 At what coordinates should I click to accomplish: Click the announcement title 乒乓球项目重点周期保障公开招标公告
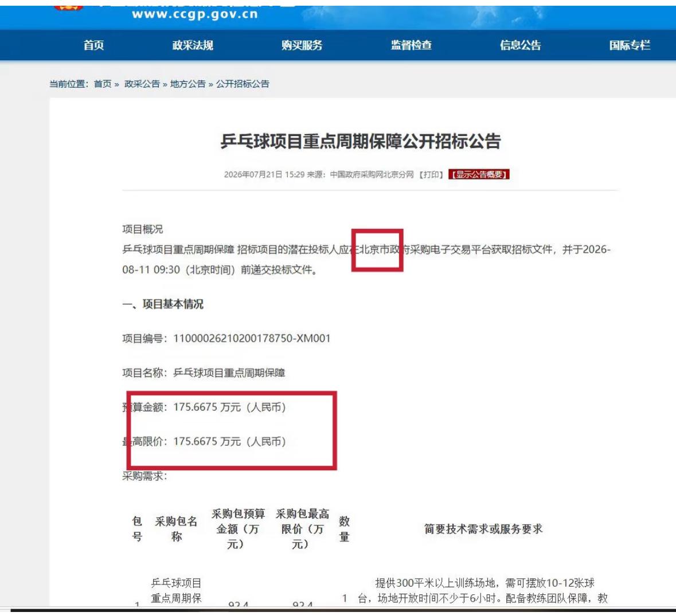coord(361,142)
